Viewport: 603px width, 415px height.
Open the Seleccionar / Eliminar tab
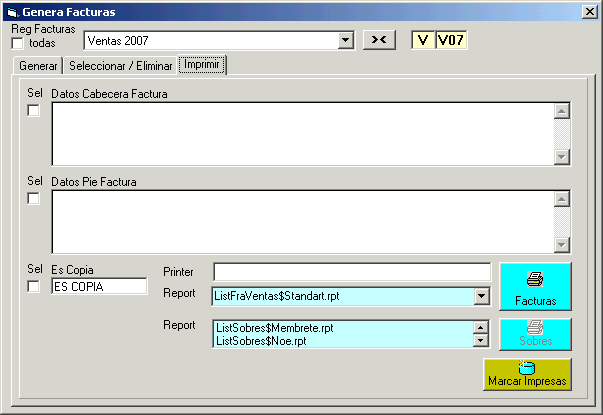click(120, 66)
